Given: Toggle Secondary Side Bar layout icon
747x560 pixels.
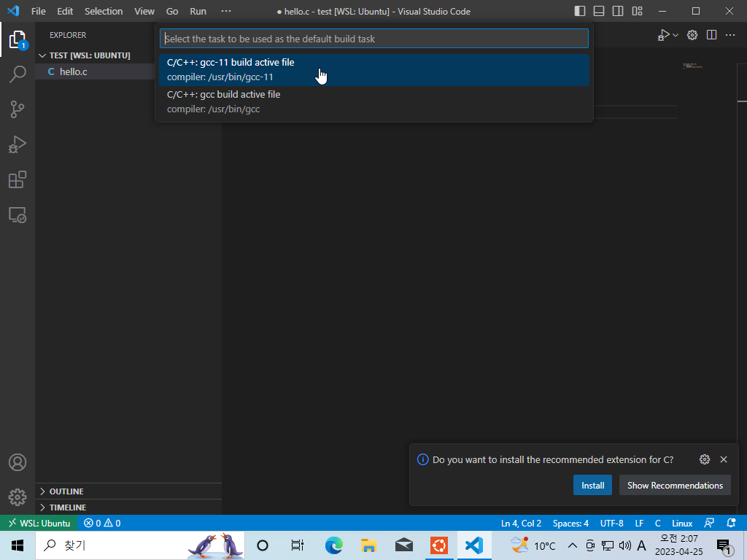Looking at the screenshot, I should coord(618,11).
